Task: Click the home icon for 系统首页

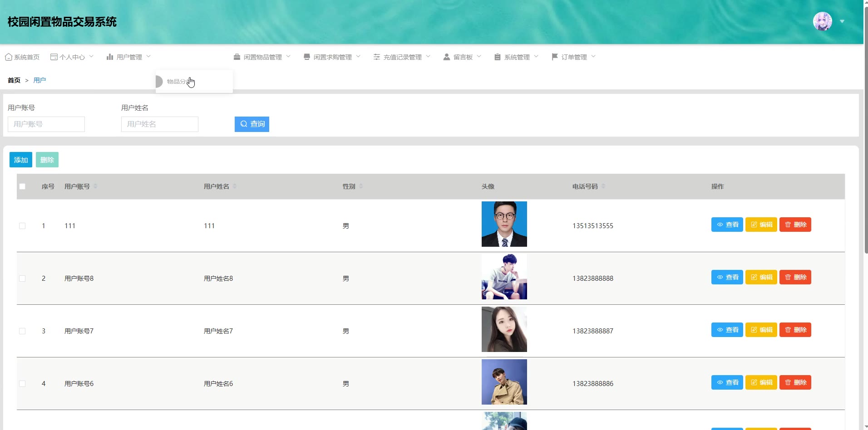Action: coord(8,57)
